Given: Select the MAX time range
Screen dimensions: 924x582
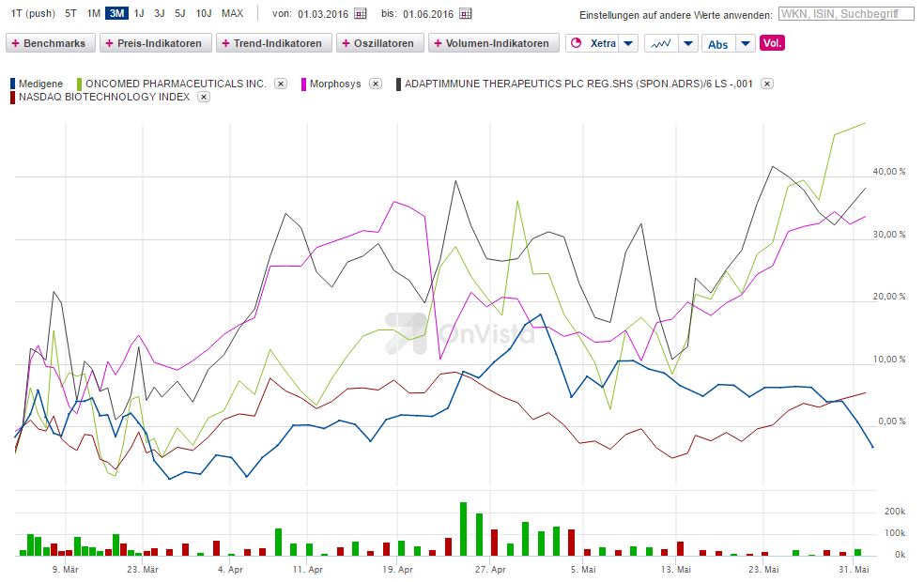Looking at the screenshot, I should 232,13.
